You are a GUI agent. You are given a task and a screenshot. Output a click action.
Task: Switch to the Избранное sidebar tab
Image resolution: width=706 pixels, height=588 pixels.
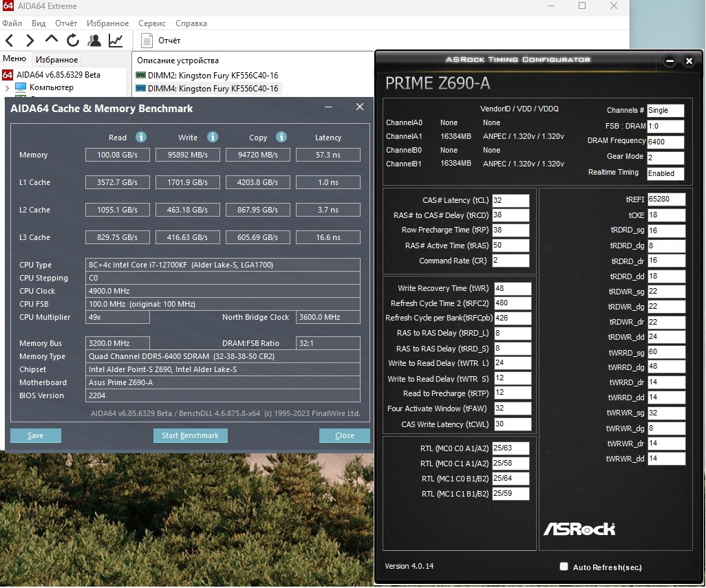(x=56, y=59)
